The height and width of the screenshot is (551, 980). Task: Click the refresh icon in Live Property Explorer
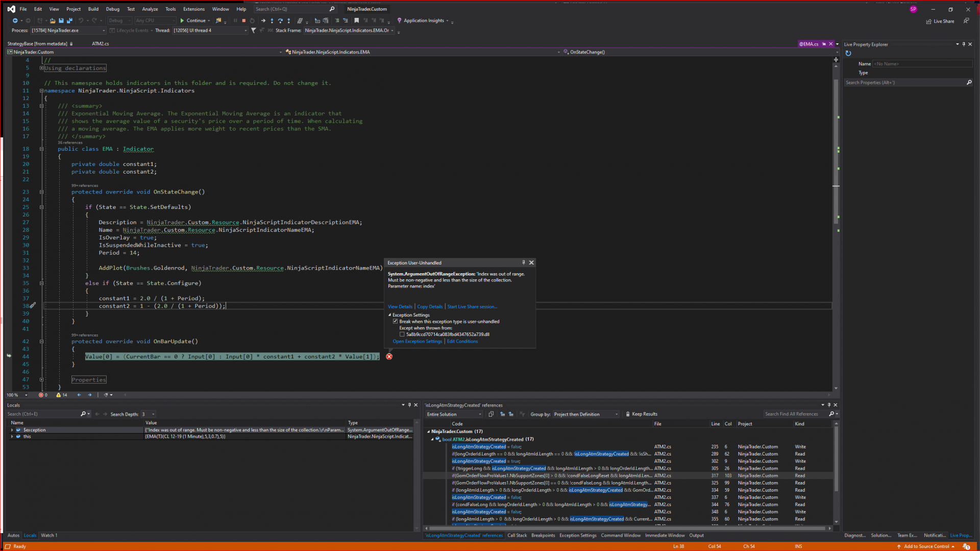[x=848, y=54]
